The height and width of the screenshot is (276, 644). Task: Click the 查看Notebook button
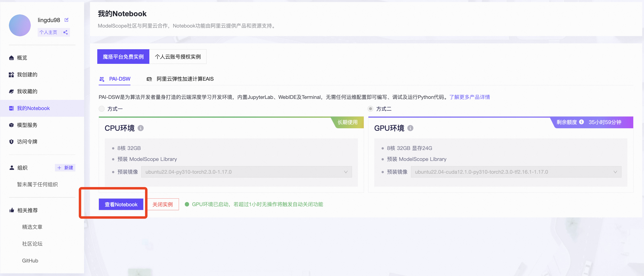[121, 204]
